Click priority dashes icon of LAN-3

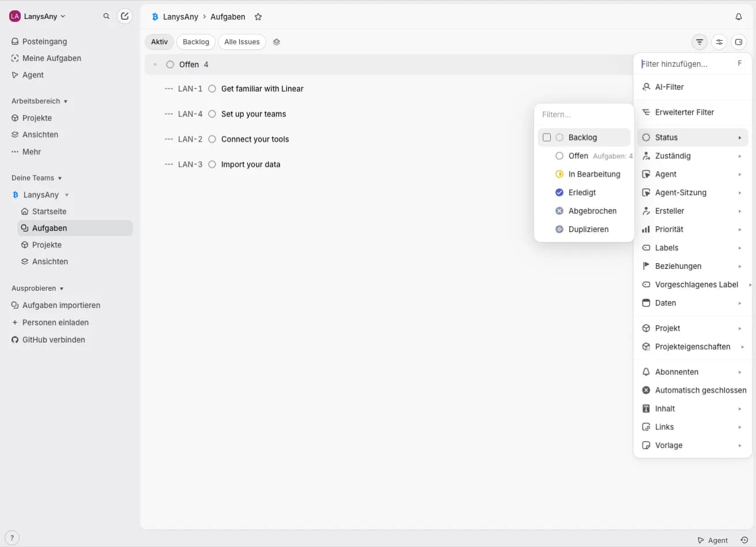coord(169,165)
